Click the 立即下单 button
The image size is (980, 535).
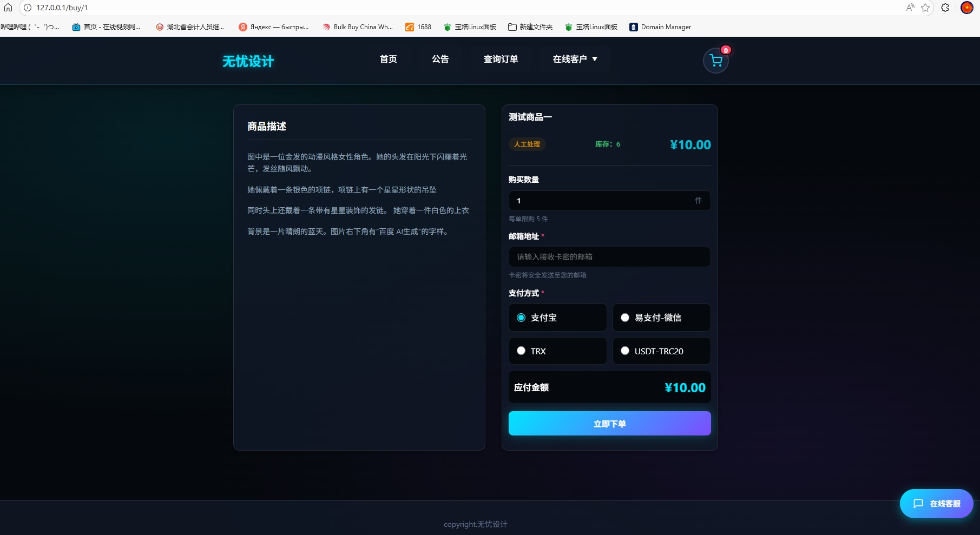[609, 424]
